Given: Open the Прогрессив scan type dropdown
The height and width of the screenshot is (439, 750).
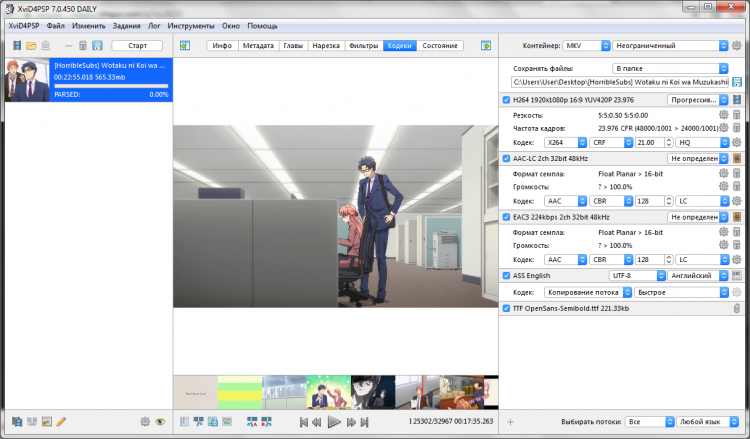Looking at the screenshot, I should click(697, 99).
